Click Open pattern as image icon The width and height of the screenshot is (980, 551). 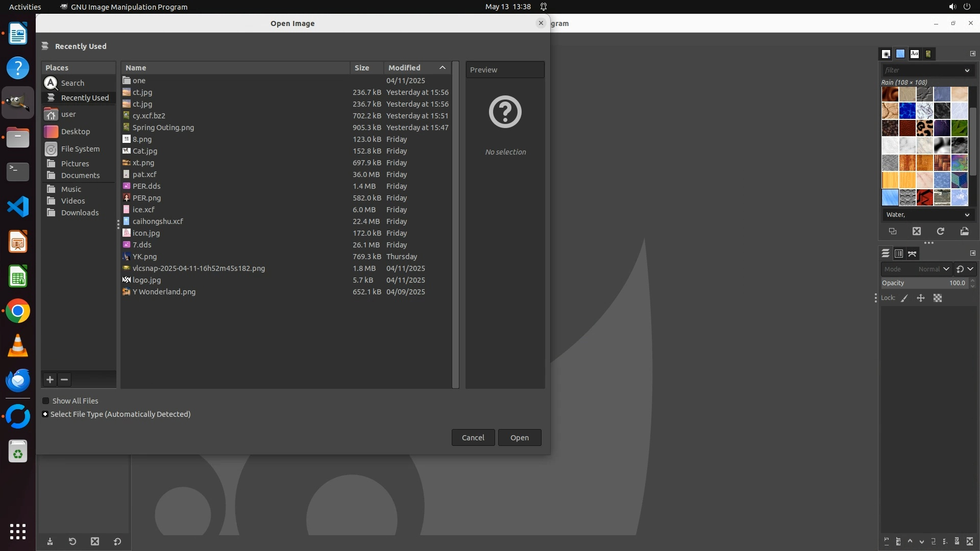[x=964, y=231]
